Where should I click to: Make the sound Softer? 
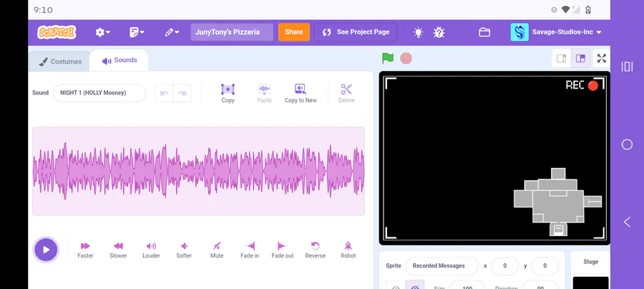(184, 250)
